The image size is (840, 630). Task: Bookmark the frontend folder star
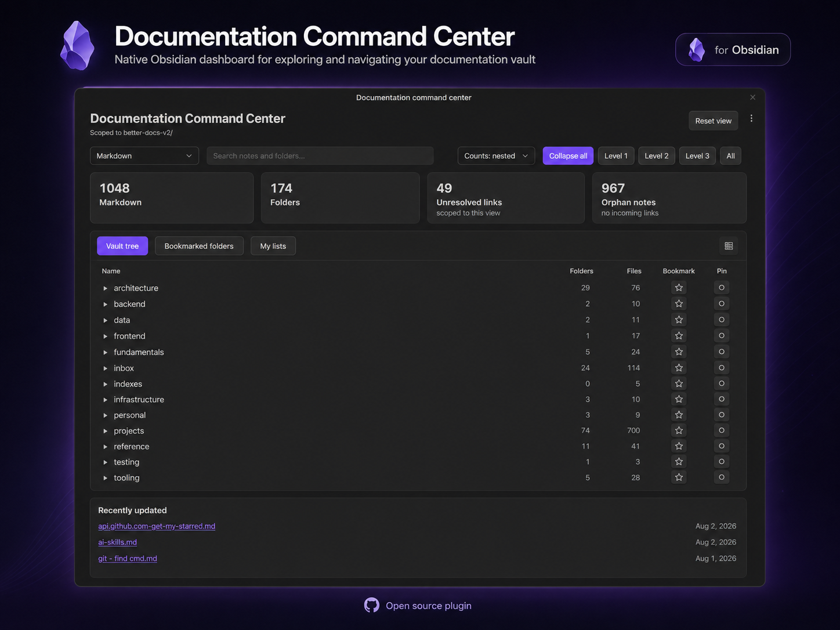click(679, 335)
